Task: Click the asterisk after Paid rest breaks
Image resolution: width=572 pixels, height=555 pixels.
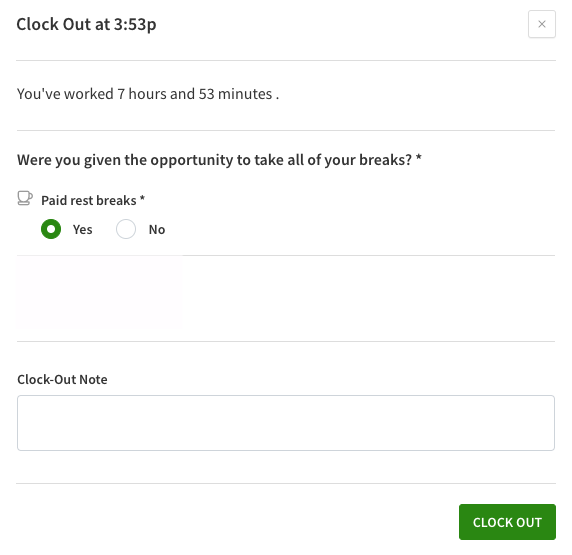Action: pyautogui.click(x=142, y=198)
